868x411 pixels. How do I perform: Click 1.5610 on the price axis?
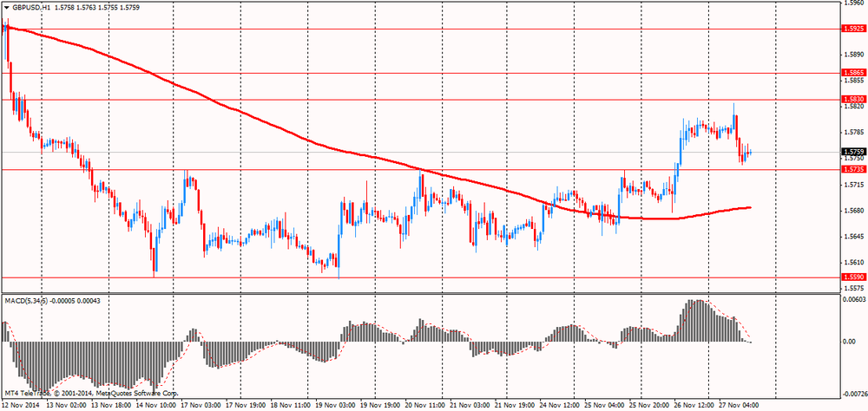coord(853,263)
